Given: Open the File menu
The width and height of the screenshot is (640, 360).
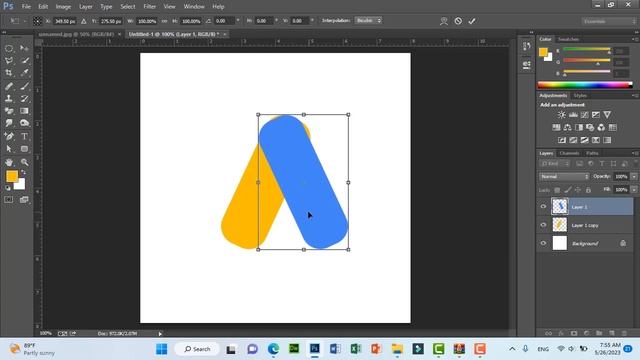Looking at the screenshot, I should 26,7.
